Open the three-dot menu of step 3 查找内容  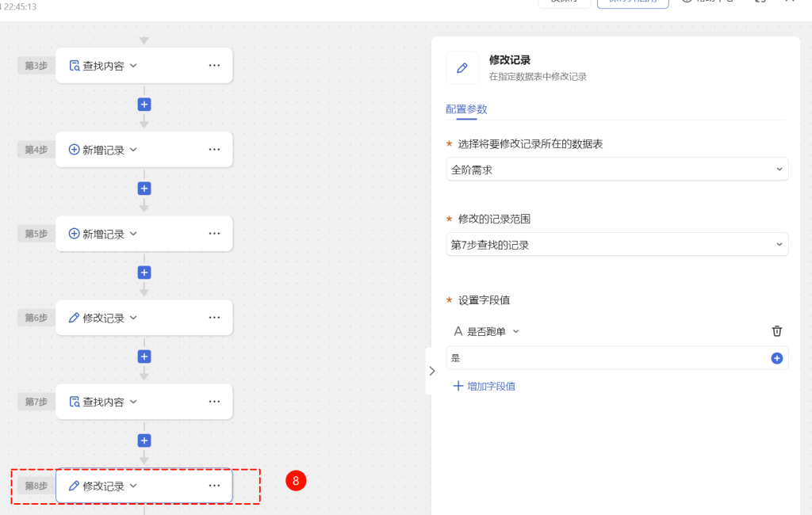[214, 66]
